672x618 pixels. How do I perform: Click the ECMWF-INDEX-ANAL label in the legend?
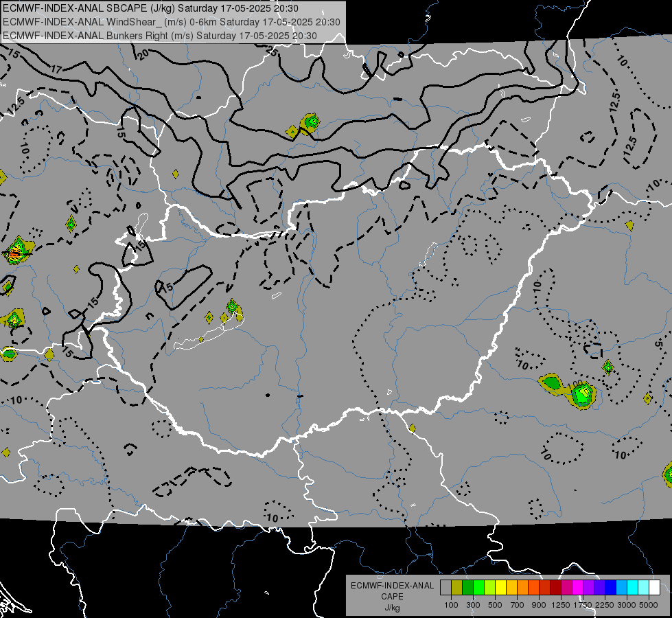click(x=392, y=586)
